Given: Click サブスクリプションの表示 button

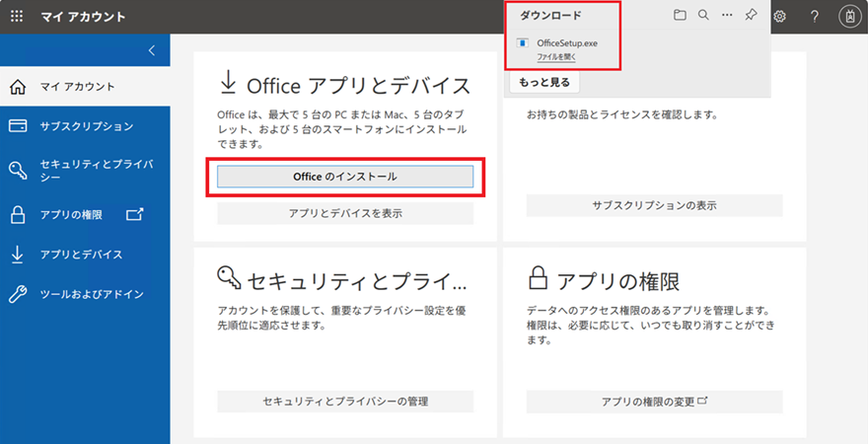Looking at the screenshot, I should 654,205.
